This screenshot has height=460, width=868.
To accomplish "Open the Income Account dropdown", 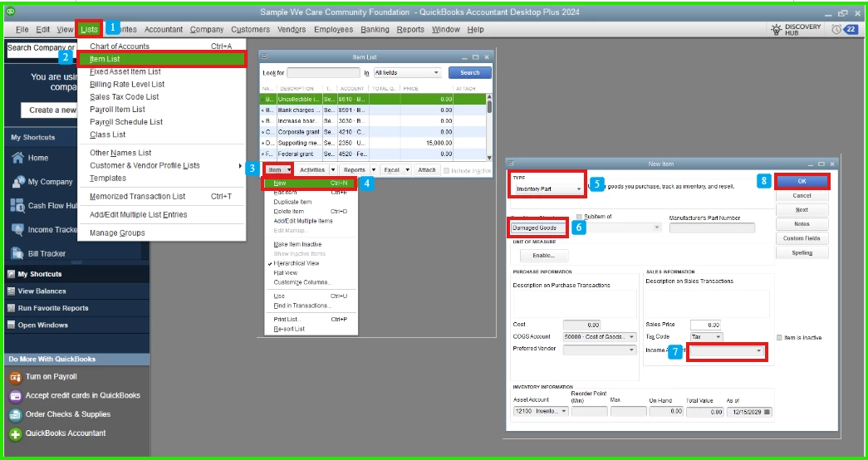I will coord(728,351).
